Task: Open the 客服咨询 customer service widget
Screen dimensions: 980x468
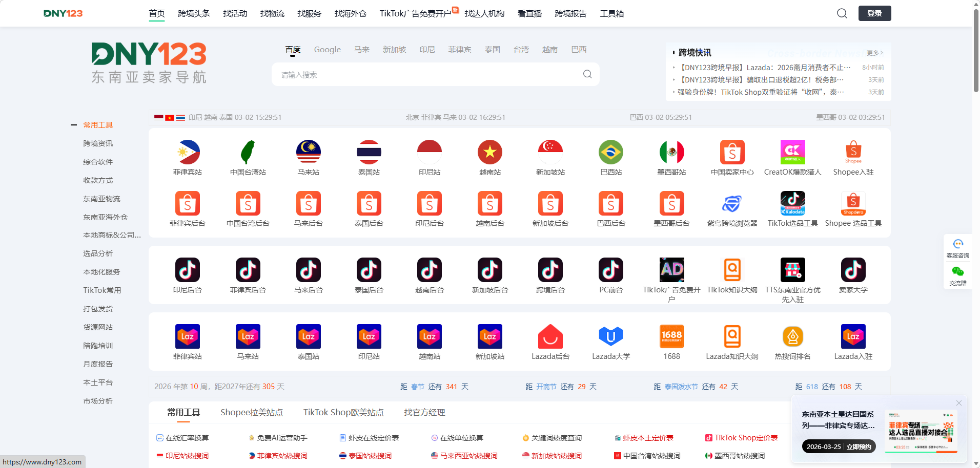Action: tap(957, 248)
